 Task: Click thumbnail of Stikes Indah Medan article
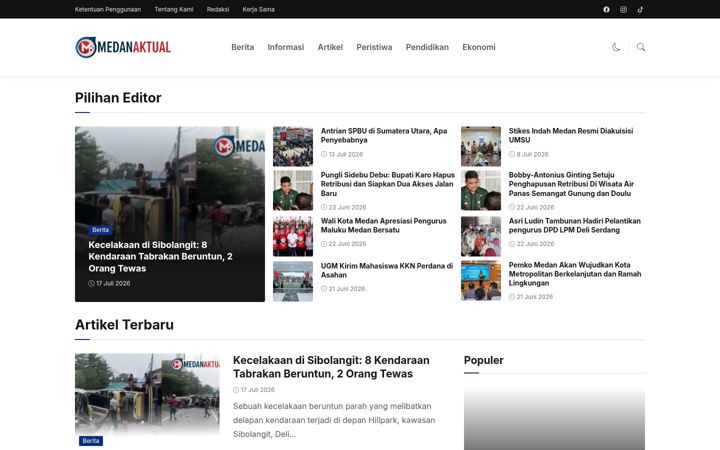click(x=481, y=146)
